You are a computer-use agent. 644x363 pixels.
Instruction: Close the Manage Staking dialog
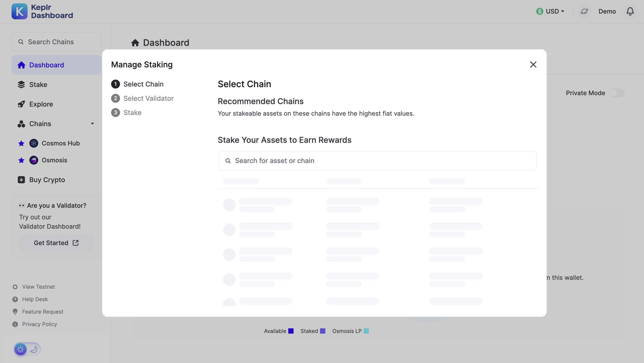(533, 65)
